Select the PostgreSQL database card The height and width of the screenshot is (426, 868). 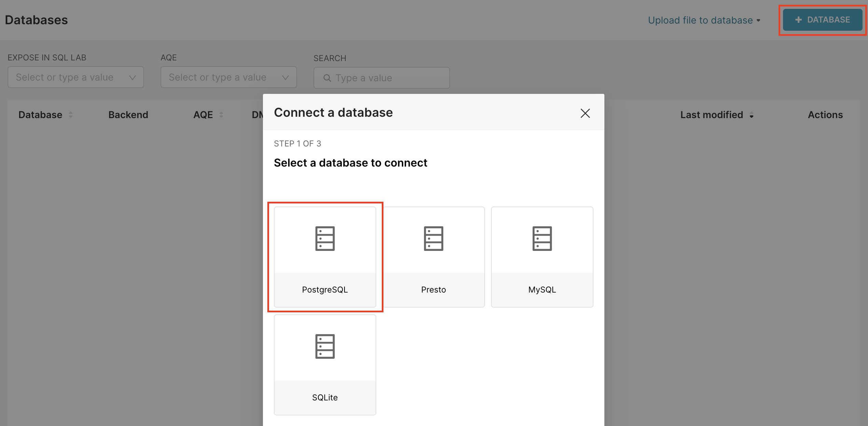[x=325, y=257]
